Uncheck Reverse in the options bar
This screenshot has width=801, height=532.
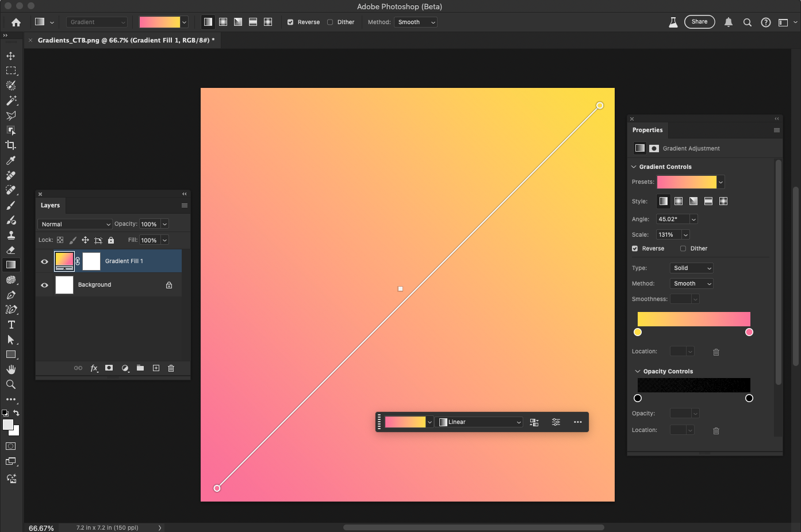tap(290, 22)
